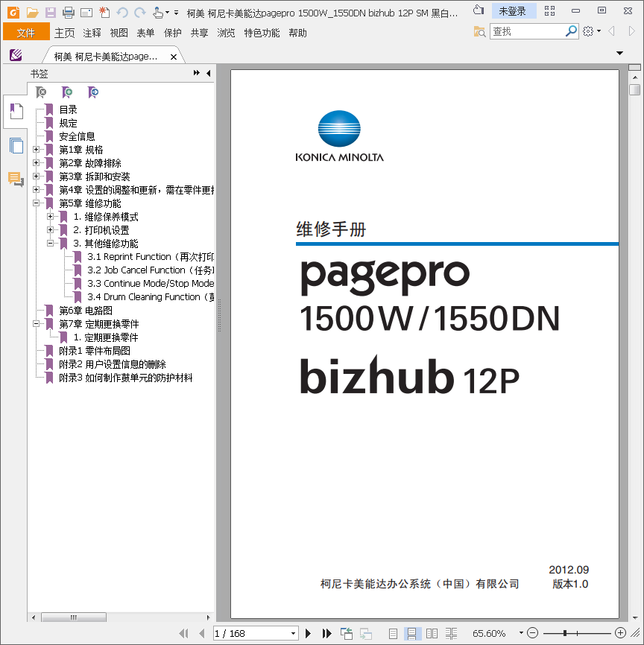
Task: Go to first page icon
Action: pyautogui.click(x=183, y=633)
